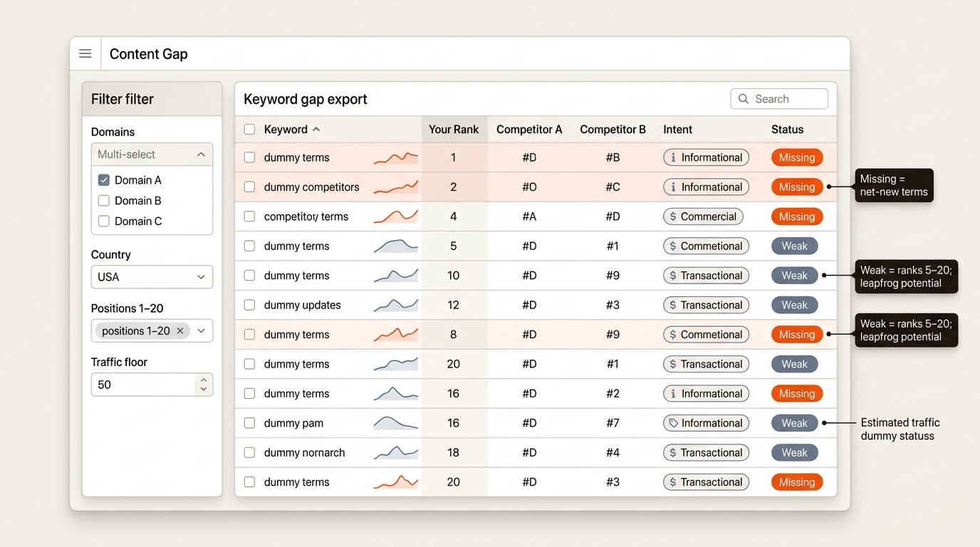Open the trend sparkline for dummy pam
This screenshot has width=980, height=547.
pyautogui.click(x=396, y=423)
